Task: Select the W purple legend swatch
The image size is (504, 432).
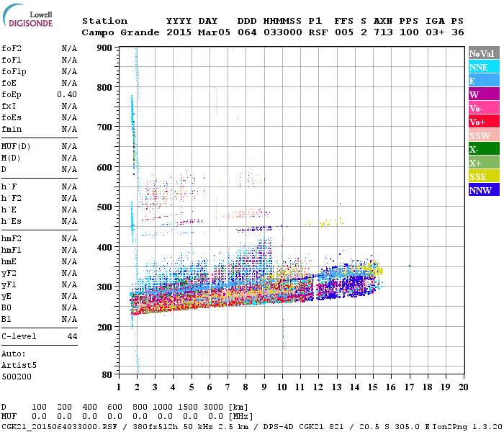Action: (x=484, y=94)
